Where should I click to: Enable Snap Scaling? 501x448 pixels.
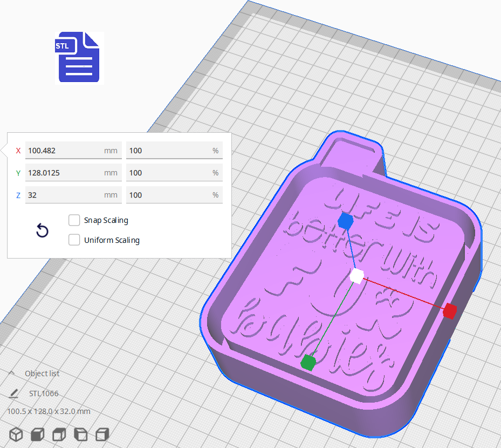pyautogui.click(x=74, y=220)
